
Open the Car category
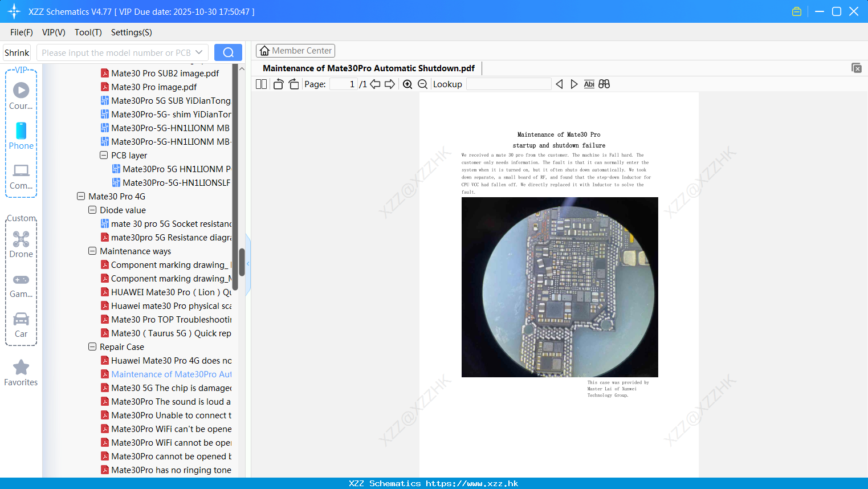(21, 319)
